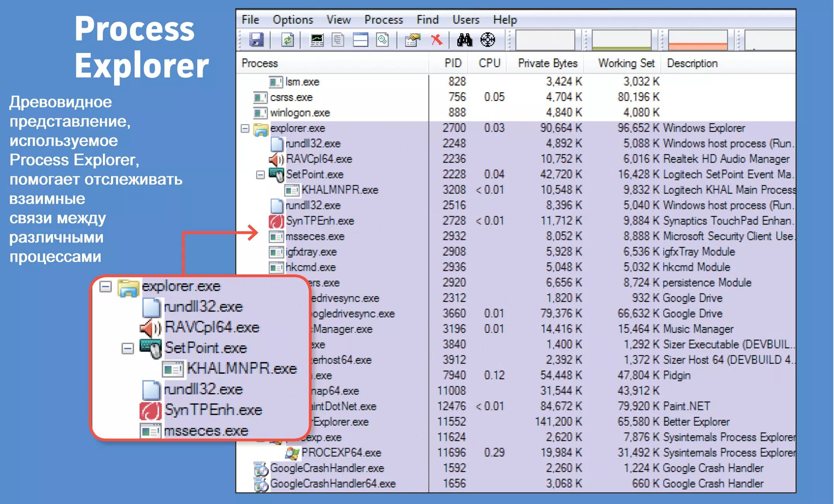
Task: Select Synaptics TouchPad Enhancements description
Action: [728, 221]
